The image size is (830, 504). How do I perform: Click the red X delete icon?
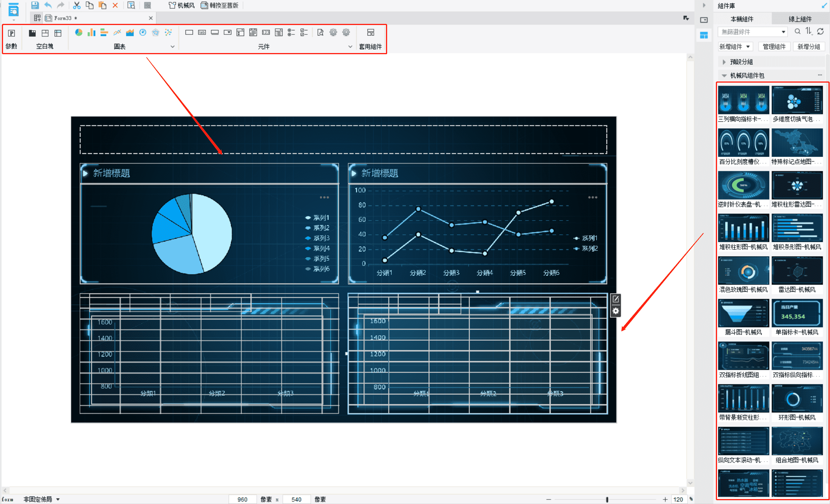[x=115, y=5]
